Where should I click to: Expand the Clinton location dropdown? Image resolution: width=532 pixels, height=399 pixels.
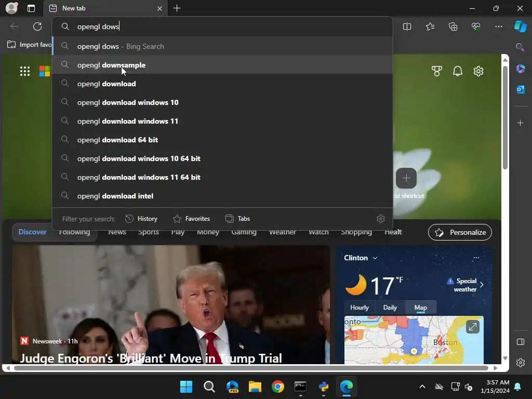(375, 258)
